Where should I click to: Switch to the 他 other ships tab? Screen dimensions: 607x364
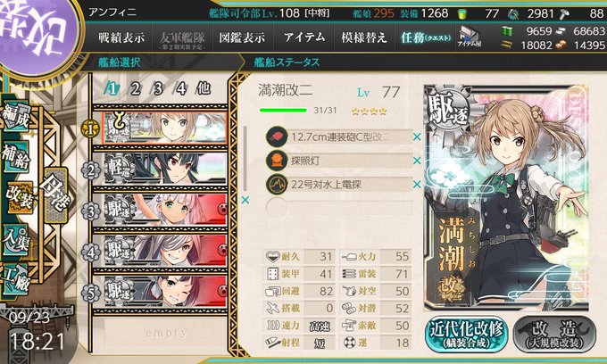point(204,88)
